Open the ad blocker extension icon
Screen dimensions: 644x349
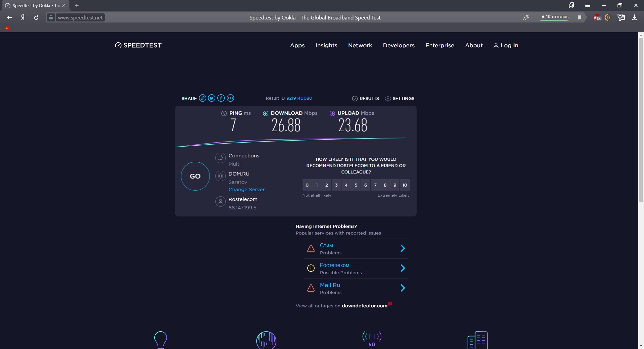[x=597, y=17]
